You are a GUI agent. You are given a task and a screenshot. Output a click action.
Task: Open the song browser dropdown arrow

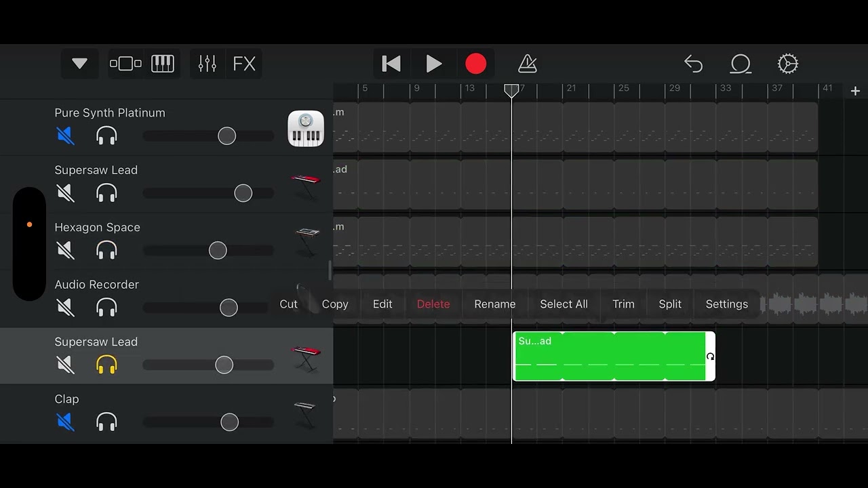click(79, 64)
